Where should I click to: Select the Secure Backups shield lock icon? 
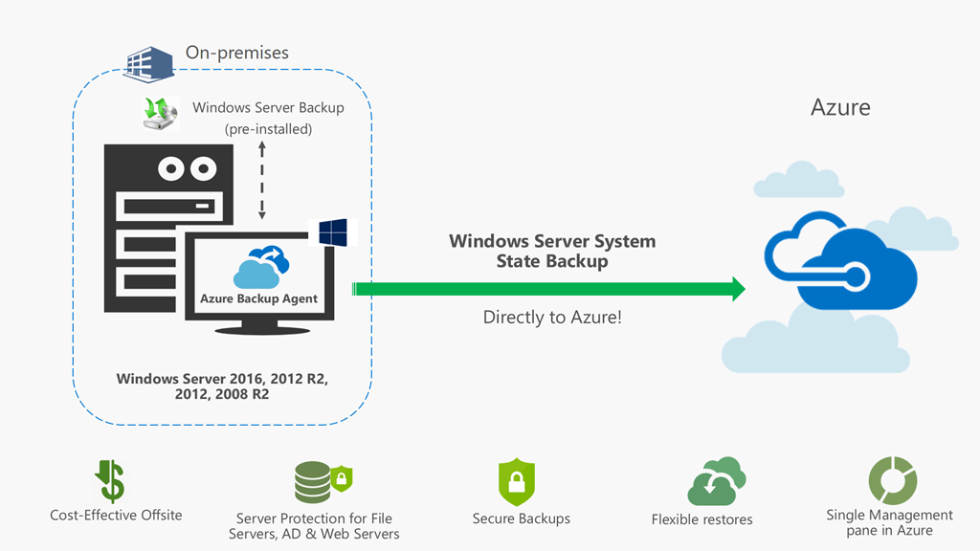[517, 478]
